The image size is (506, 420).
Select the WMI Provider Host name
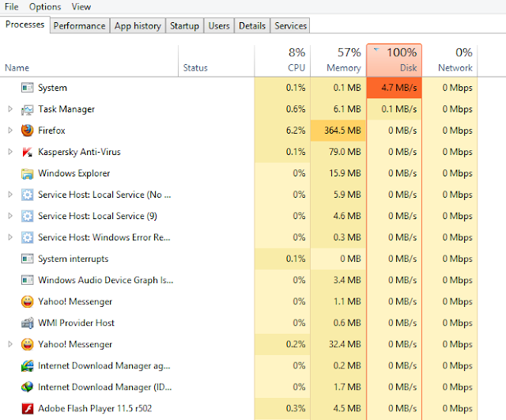[76, 323]
